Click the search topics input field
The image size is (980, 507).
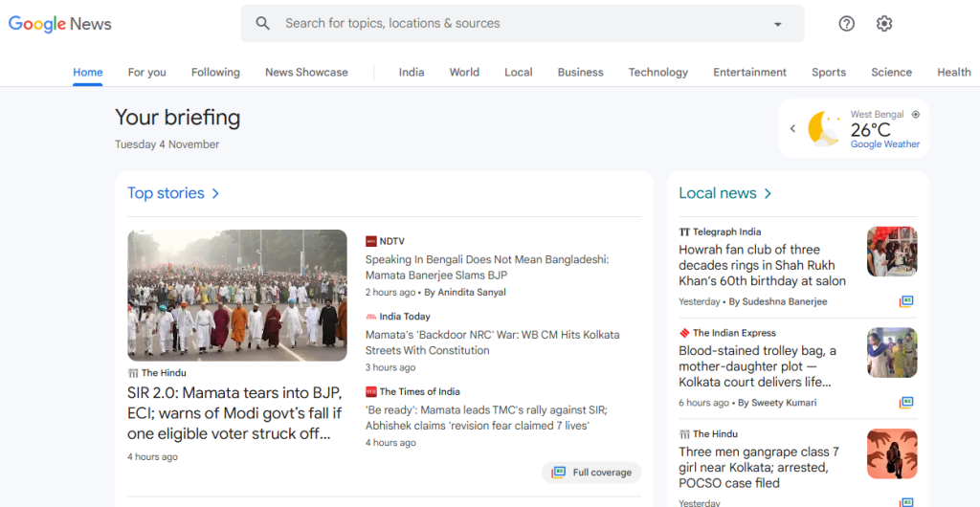[517, 24]
